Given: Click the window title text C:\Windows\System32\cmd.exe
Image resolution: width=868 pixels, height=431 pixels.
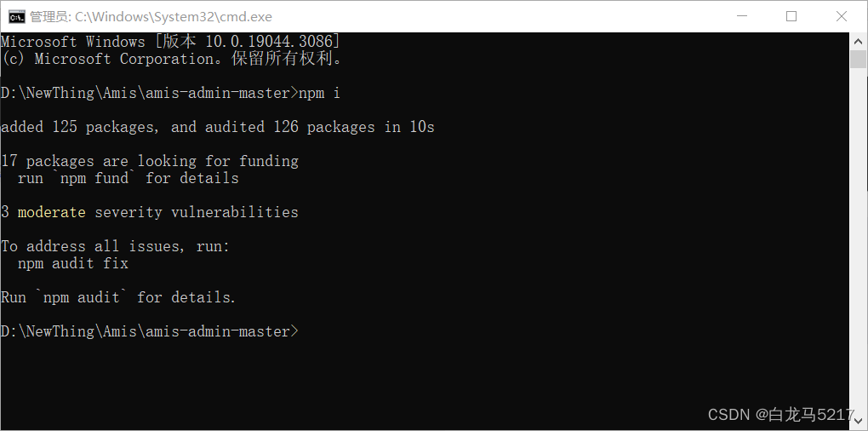Looking at the screenshot, I should (x=174, y=17).
